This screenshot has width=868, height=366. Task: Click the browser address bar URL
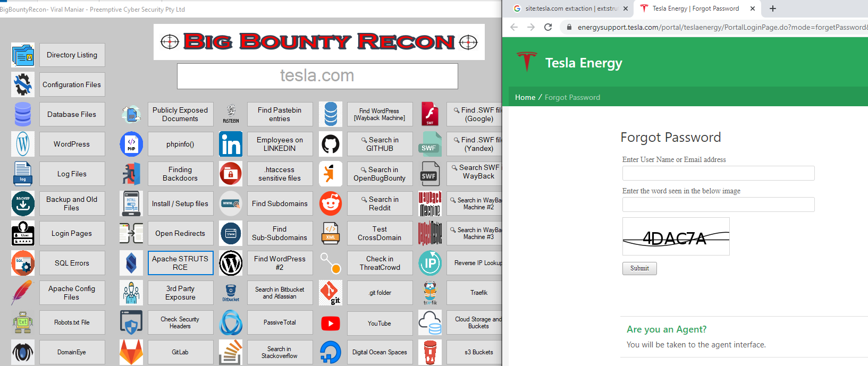tap(722, 27)
